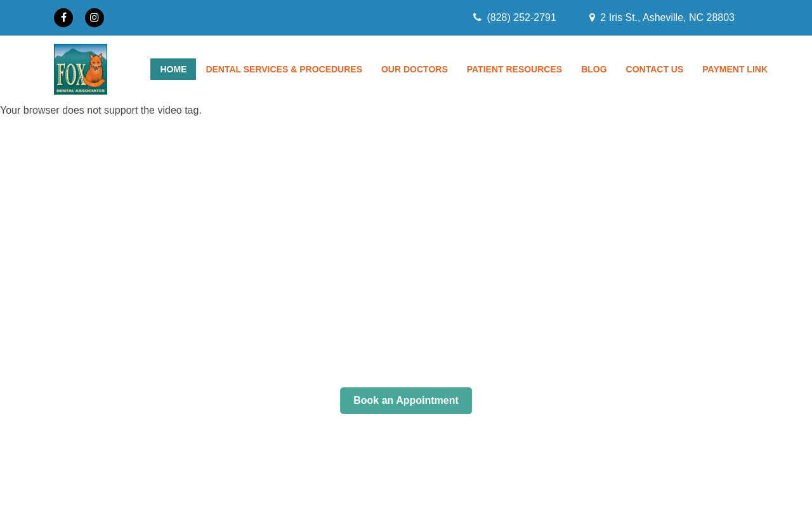The height and width of the screenshot is (508, 812).
Task: Click the map pin location icon
Action: tap(592, 18)
